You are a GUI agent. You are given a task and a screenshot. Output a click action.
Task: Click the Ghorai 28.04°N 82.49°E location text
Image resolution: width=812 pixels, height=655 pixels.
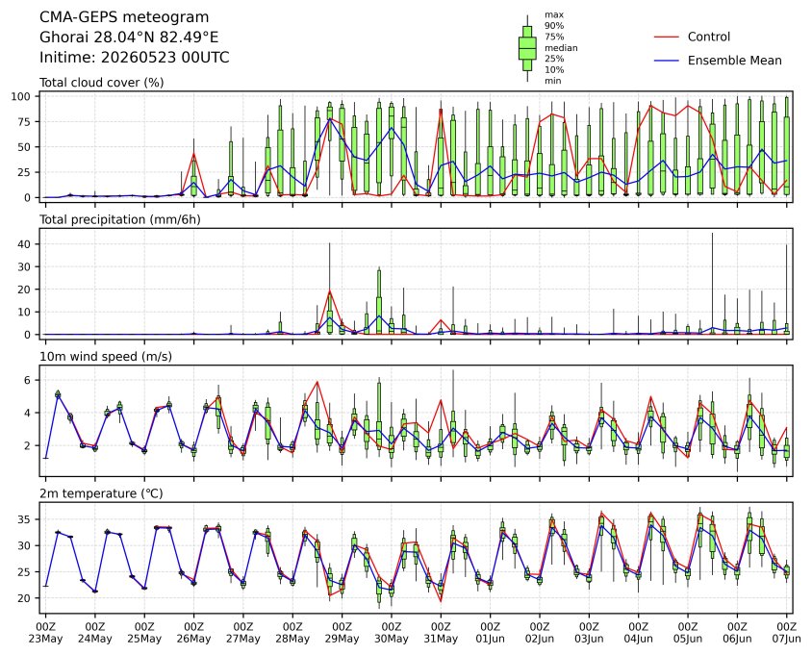[x=129, y=38]
